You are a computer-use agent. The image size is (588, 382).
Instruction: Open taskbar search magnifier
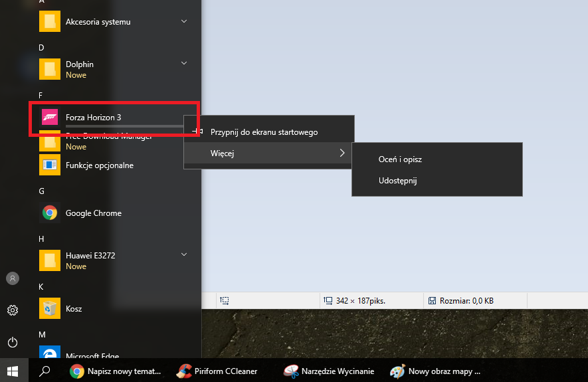click(x=45, y=371)
